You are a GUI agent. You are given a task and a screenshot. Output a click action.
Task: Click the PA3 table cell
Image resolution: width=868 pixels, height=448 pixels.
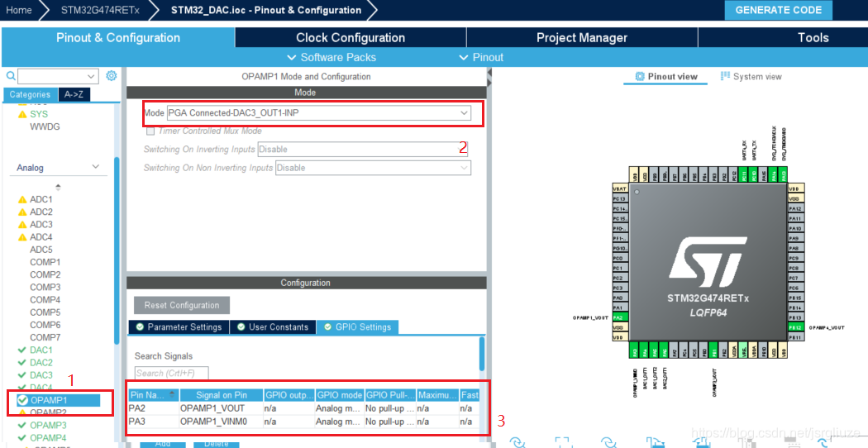pyautogui.click(x=153, y=422)
